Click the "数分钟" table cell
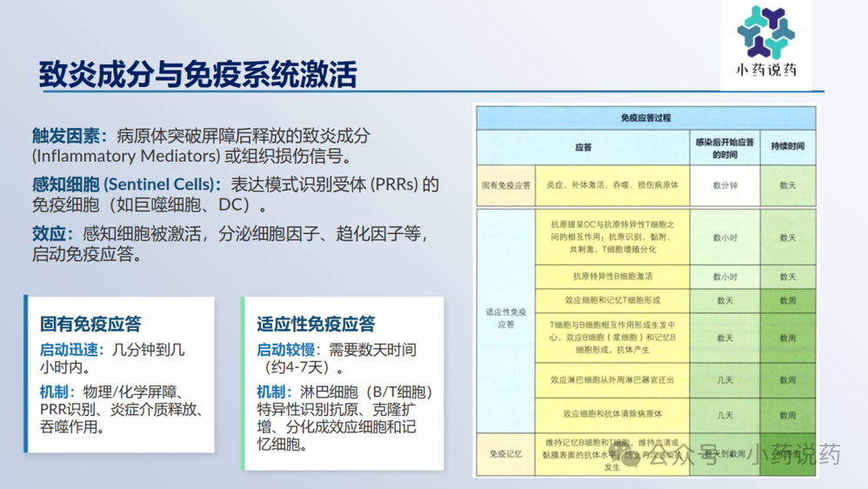Screen dimensions: 868x489 tap(724, 185)
